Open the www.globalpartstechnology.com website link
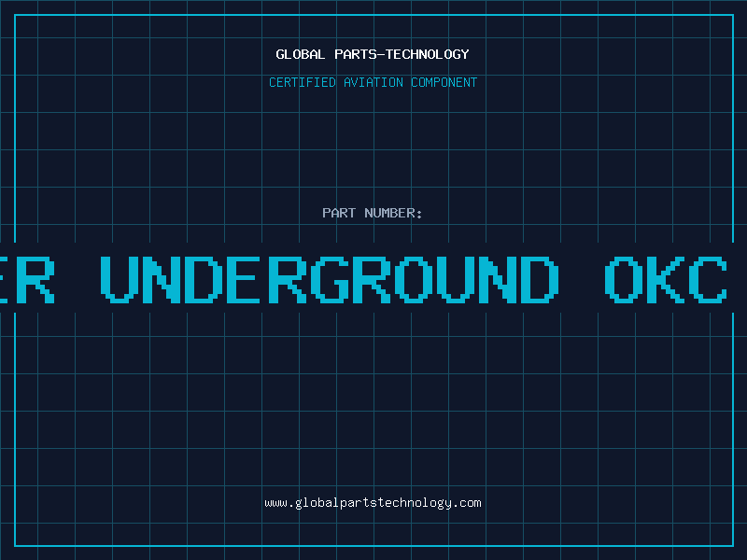 (373, 503)
